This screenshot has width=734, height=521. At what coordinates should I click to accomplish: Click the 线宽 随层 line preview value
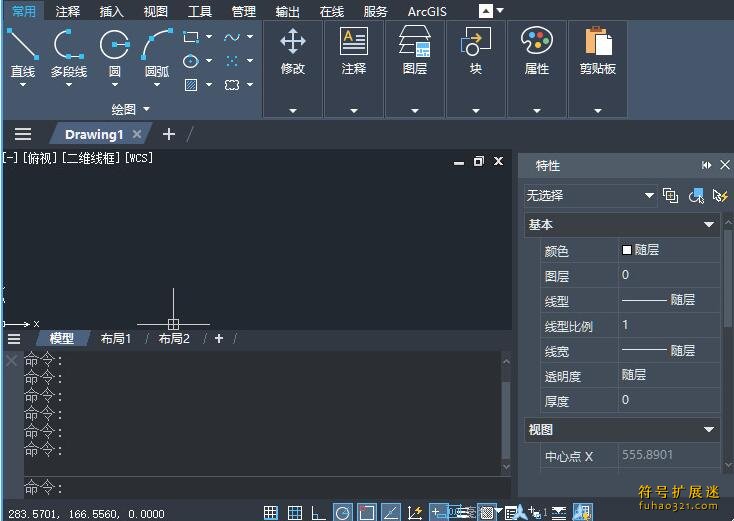coord(669,350)
